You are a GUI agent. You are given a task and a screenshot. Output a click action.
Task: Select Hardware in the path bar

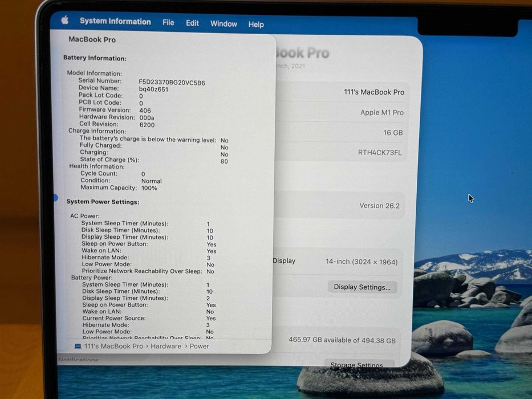pos(166,346)
